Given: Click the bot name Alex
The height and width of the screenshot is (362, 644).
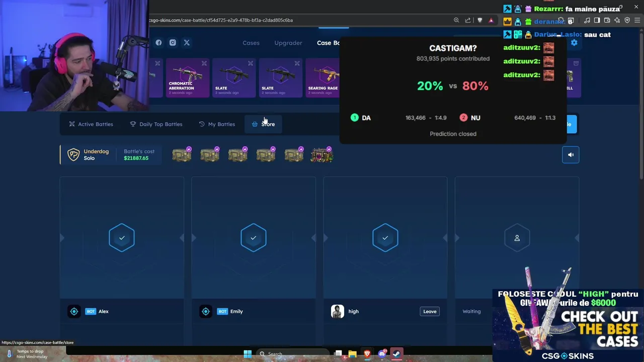Looking at the screenshot, I should click(x=104, y=311).
